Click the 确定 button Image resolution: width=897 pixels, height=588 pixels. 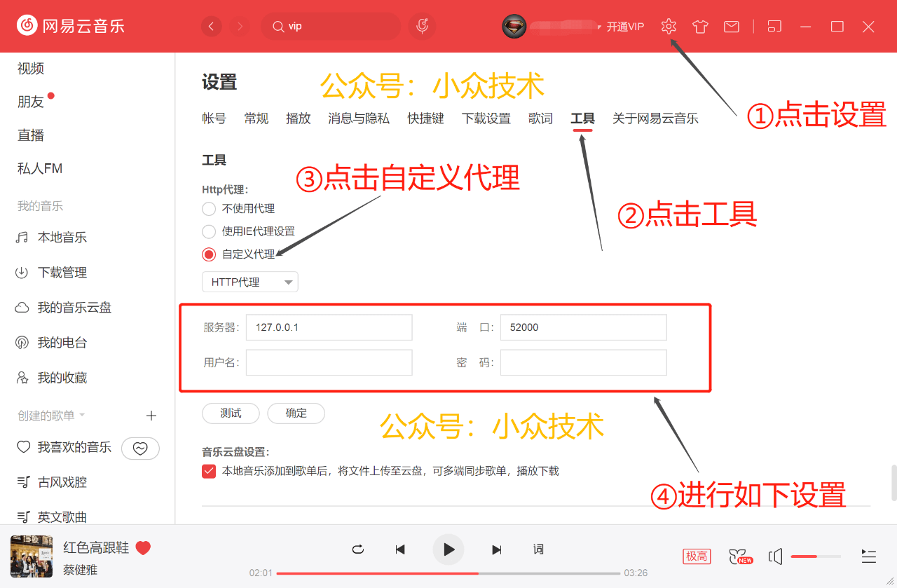(x=296, y=413)
